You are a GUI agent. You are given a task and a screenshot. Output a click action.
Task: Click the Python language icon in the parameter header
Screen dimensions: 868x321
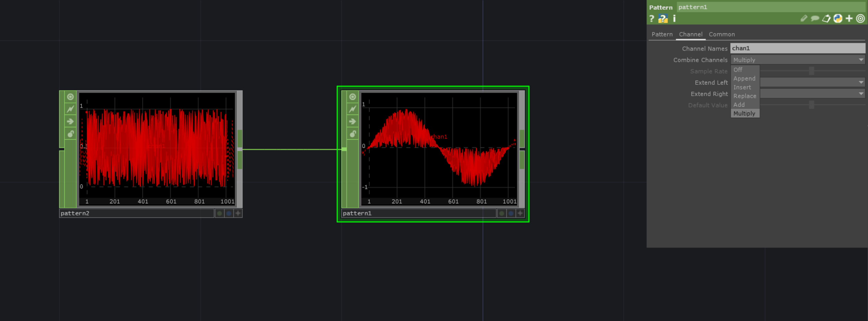pyautogui.click(x=838, y=19)
